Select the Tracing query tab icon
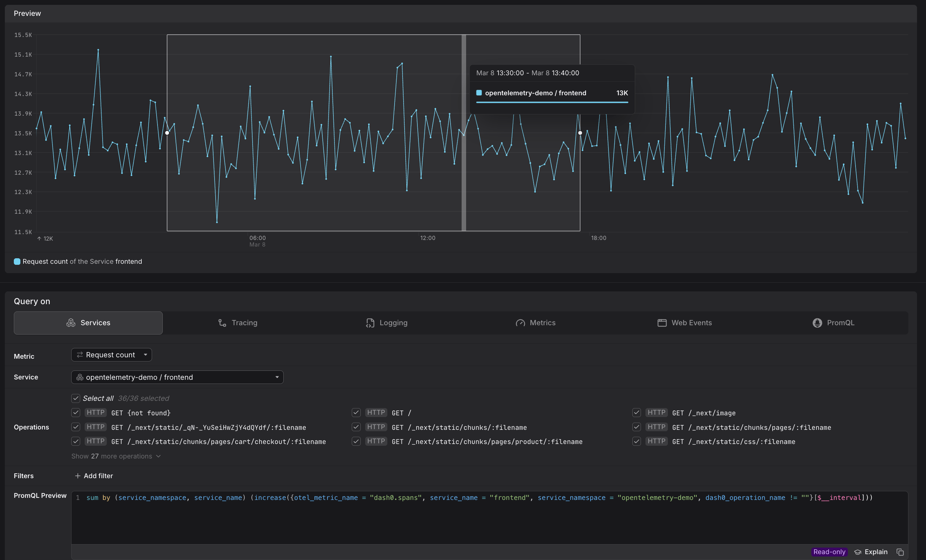 [221, 322]
